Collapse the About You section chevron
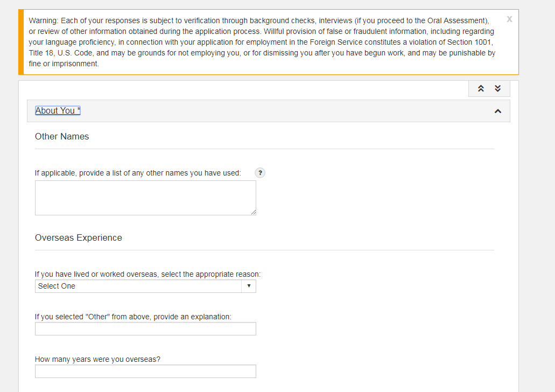Screen dimensions: 555x392 [x=498, y=111]
